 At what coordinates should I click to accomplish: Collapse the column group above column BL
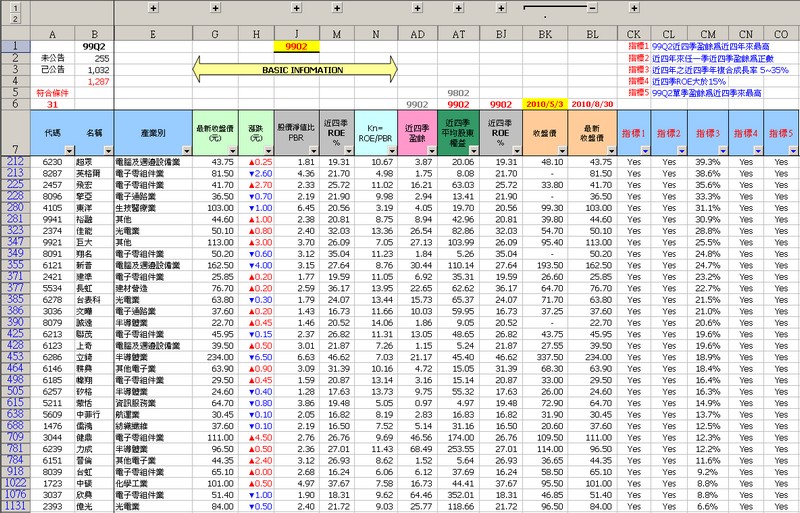point(592,8)
